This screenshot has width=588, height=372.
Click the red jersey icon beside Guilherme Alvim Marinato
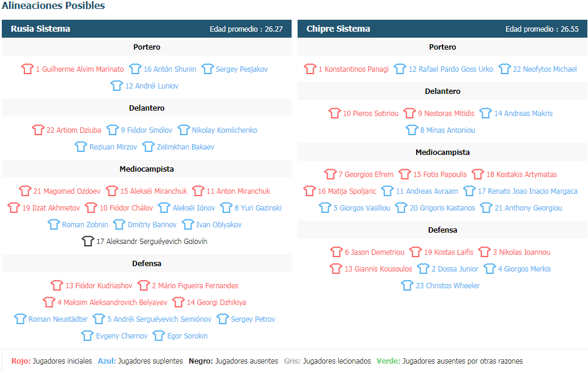click(x=27, y=69)
